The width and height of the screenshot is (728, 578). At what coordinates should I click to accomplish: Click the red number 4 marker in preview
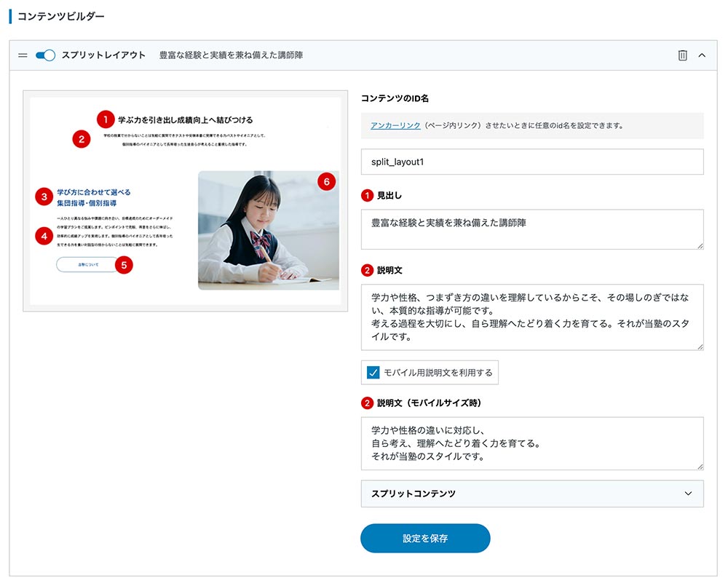[44, 236]
